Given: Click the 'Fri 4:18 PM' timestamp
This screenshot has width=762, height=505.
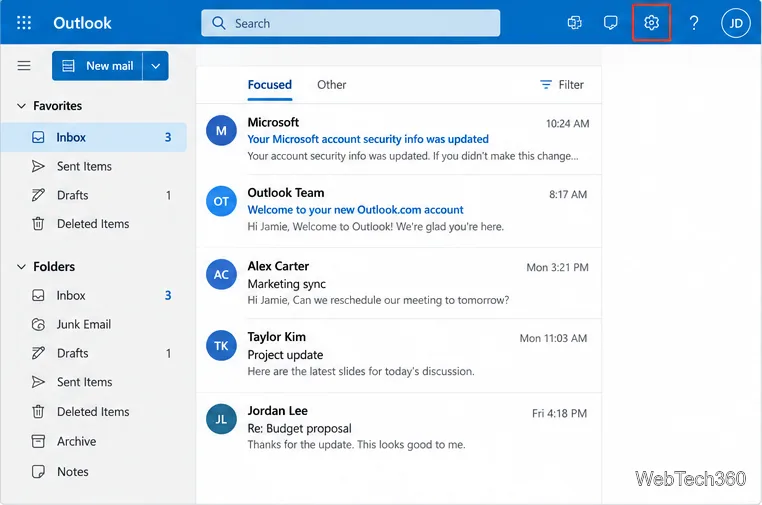Looking at the screenshot, I should [x=559, y=413].
